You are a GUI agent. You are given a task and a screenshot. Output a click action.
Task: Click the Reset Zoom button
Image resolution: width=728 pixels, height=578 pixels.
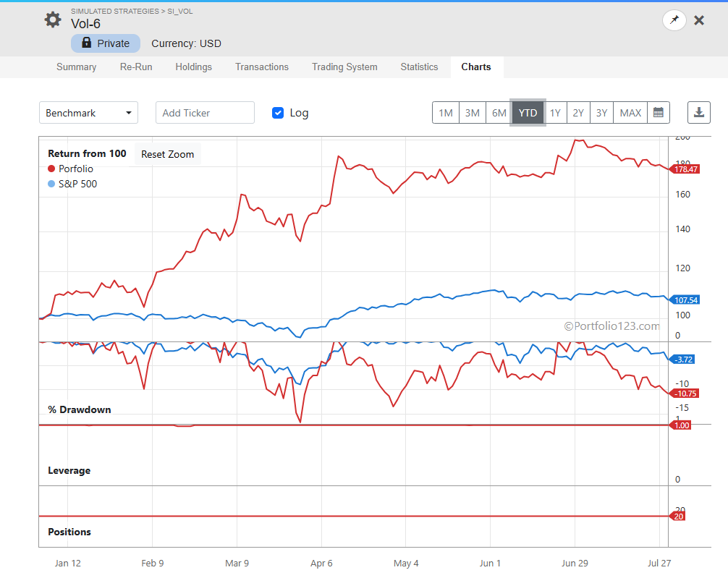tap(168, 154)
